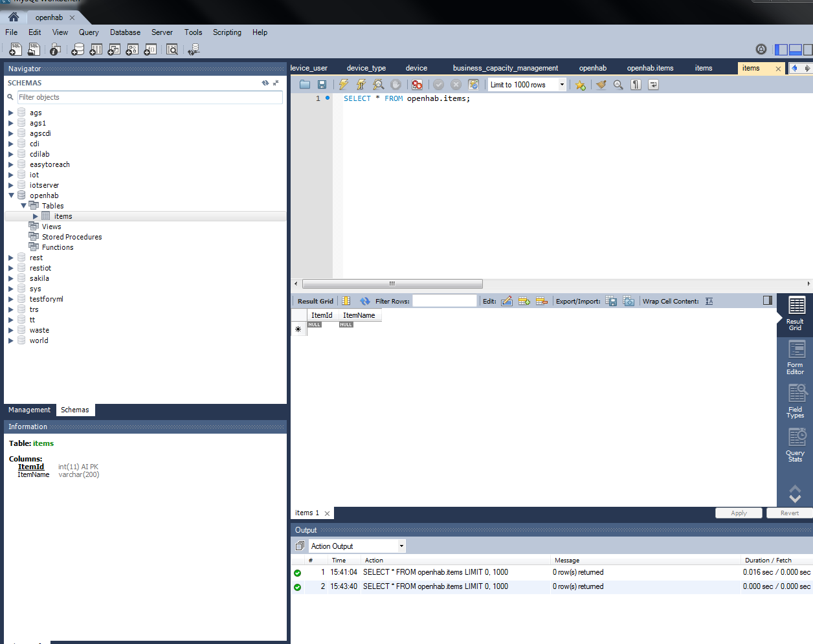Open the Form Editor panel
The image size is (813, 644).
pos(796,358)
